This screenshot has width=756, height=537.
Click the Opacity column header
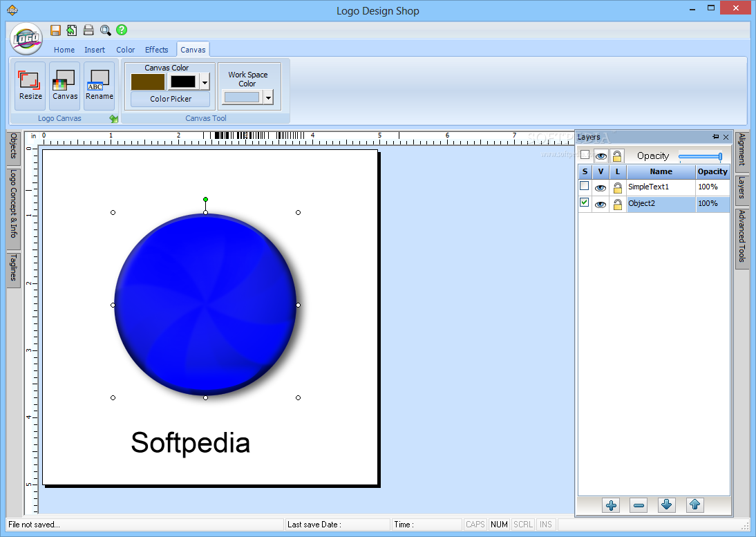tap(712, 171)
